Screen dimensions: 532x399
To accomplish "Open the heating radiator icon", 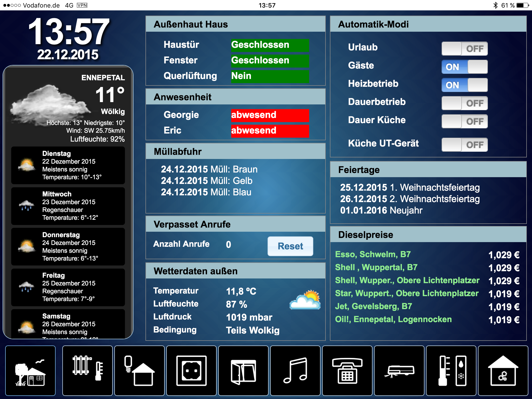I will coord(88,371).
